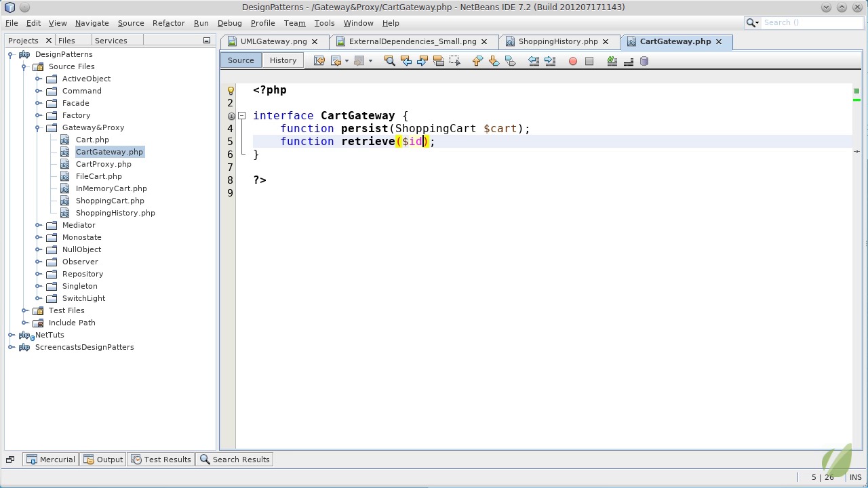Click the Last Edit location toolbar icon
The width and height of the screenshot is (868, 488).
(319, 61)
